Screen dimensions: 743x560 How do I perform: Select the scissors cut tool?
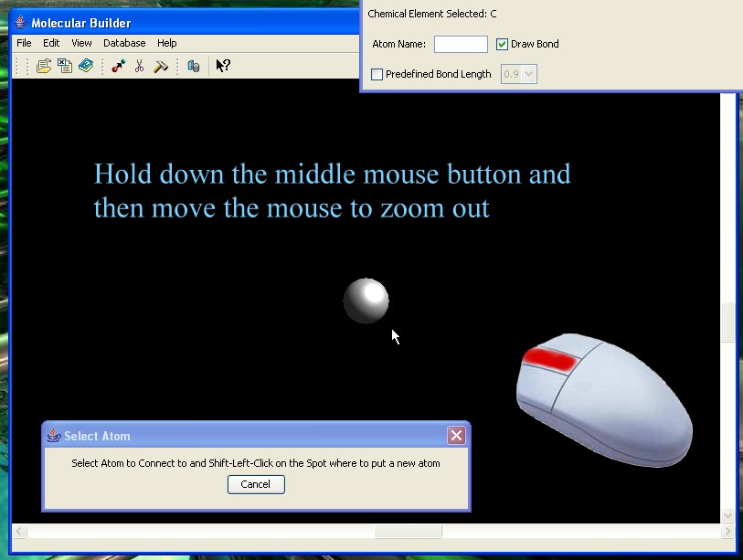pos(139,66)
